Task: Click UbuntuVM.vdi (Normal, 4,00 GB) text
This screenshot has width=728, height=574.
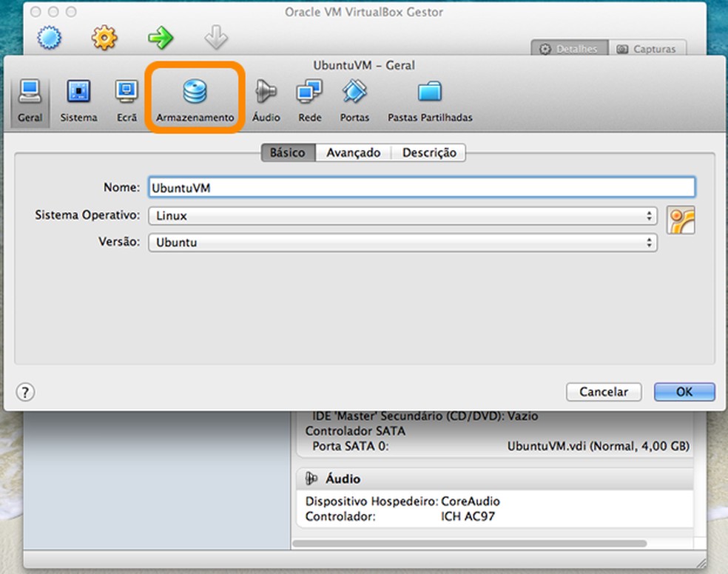Action: coord(598,446)
